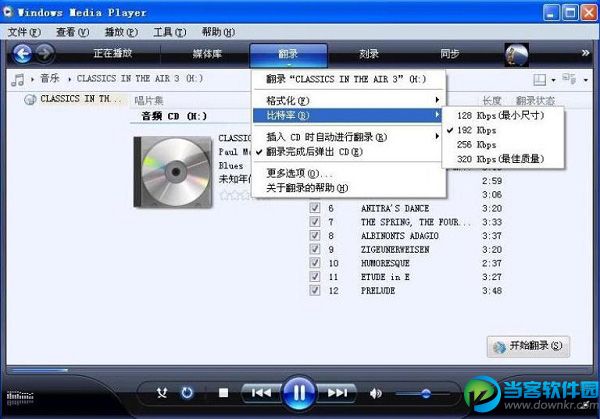
Task: Click the 长度 column header
Action: (x=492, y=101)
